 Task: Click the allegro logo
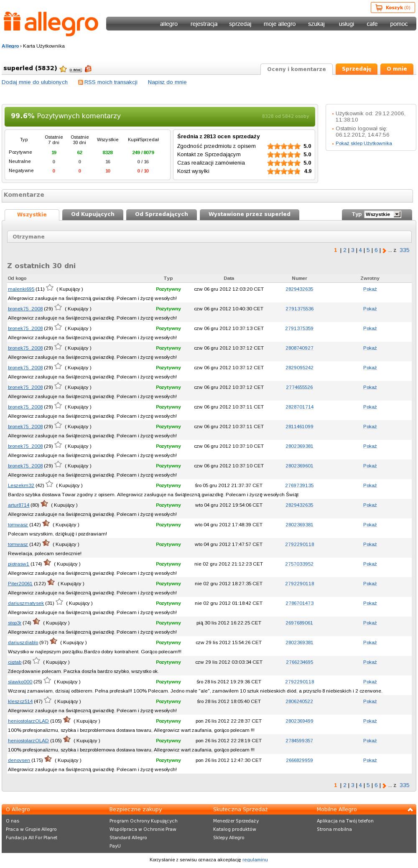51,24
